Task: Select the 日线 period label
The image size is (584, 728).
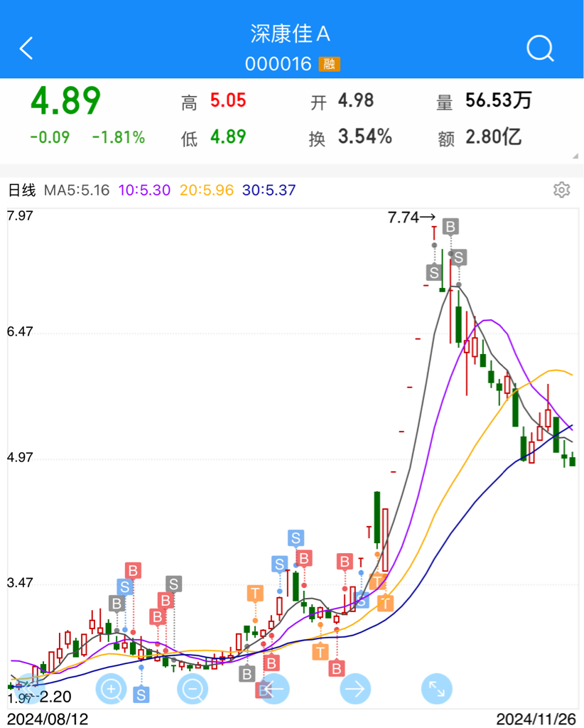Action: tap(22, 190)
